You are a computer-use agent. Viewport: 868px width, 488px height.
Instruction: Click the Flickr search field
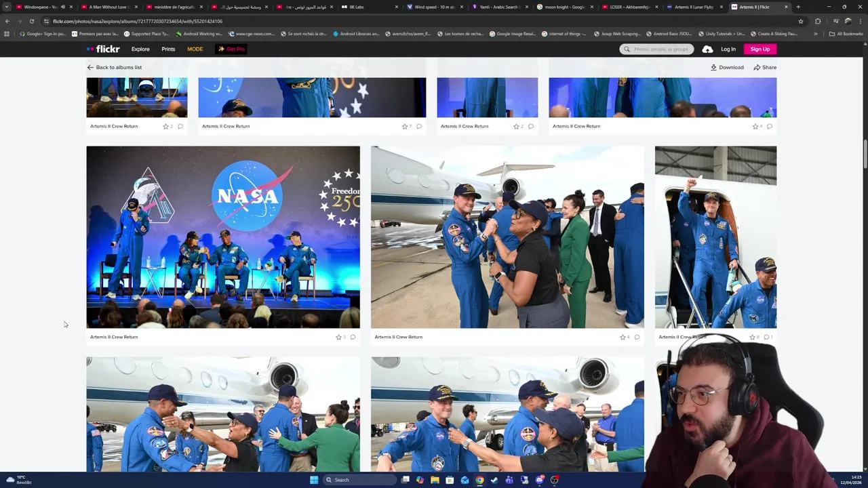click(x=656, y=49)
